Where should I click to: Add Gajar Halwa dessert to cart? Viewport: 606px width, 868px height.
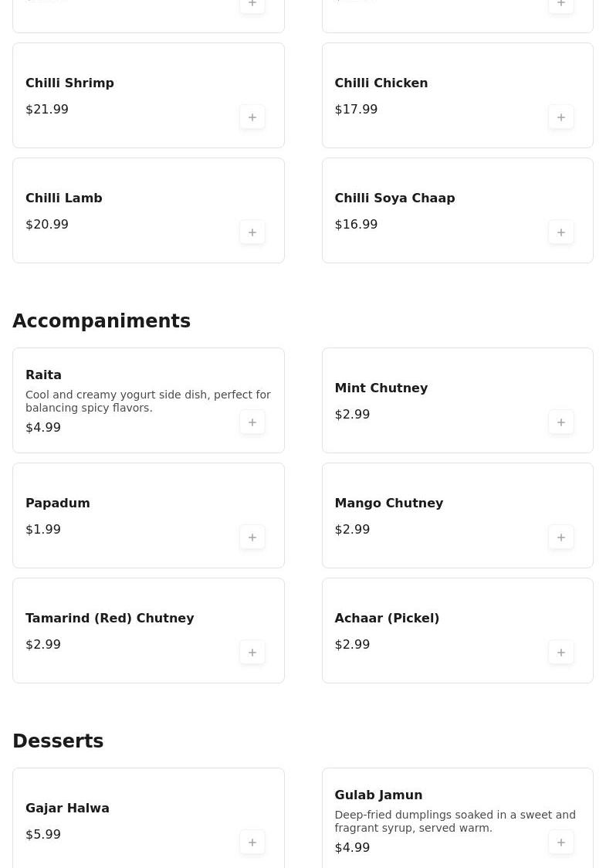[252, 843]
